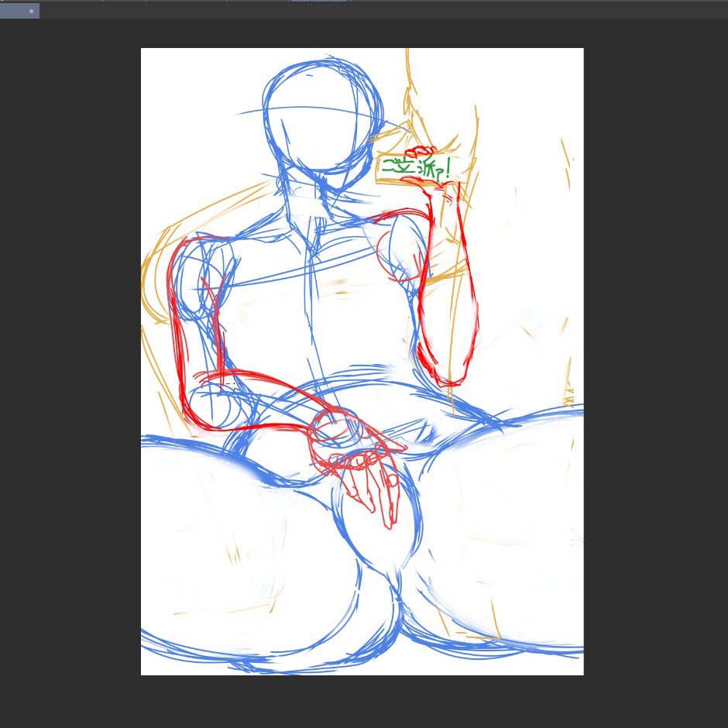Click the green handwritten sign text on canvas
Image resolution: width=728 pixels, height=728 pixels.
pyautogui.click(x=417, y=167)
